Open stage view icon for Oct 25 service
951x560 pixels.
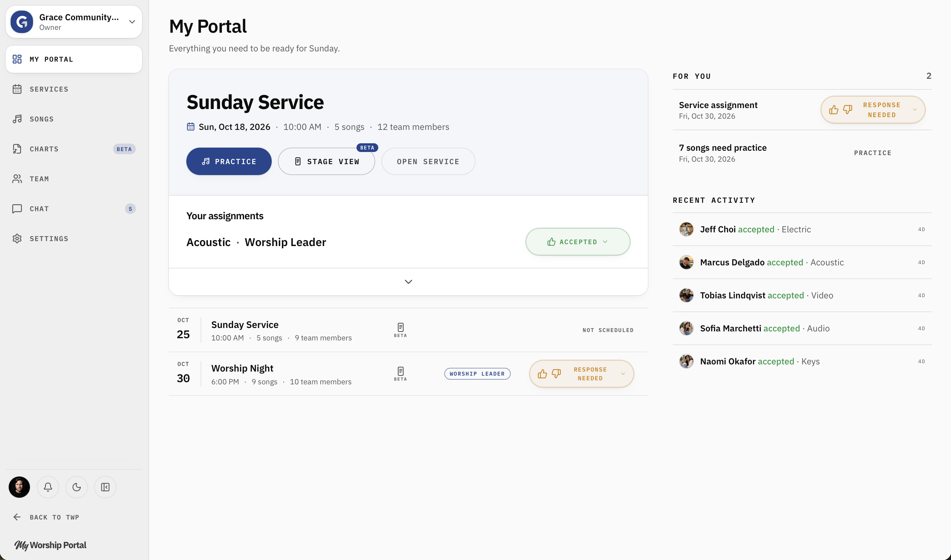400,330
